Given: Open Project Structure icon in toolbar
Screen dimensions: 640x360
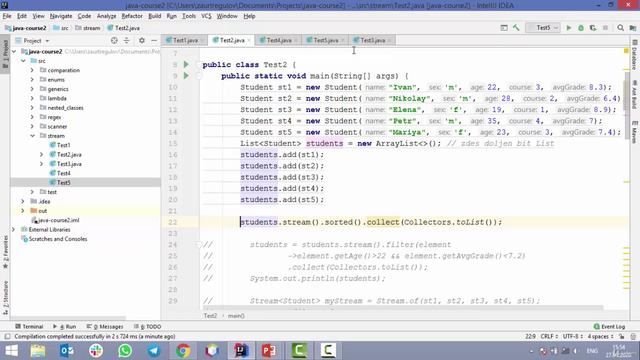Looking at the screenshot, I should point(633,28).
